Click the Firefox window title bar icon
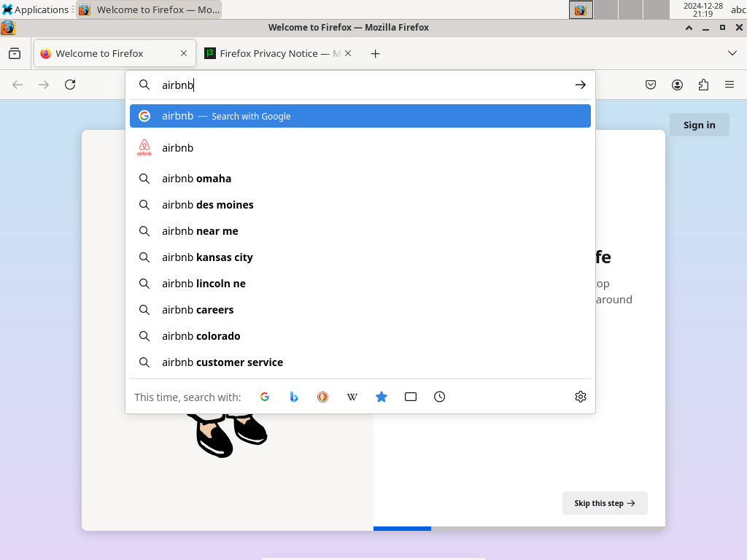The image size is (747, 560). click(x=8, y=28)
